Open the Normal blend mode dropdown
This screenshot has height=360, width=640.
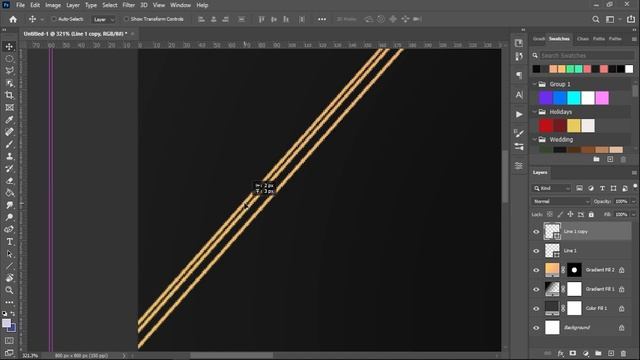561,201
